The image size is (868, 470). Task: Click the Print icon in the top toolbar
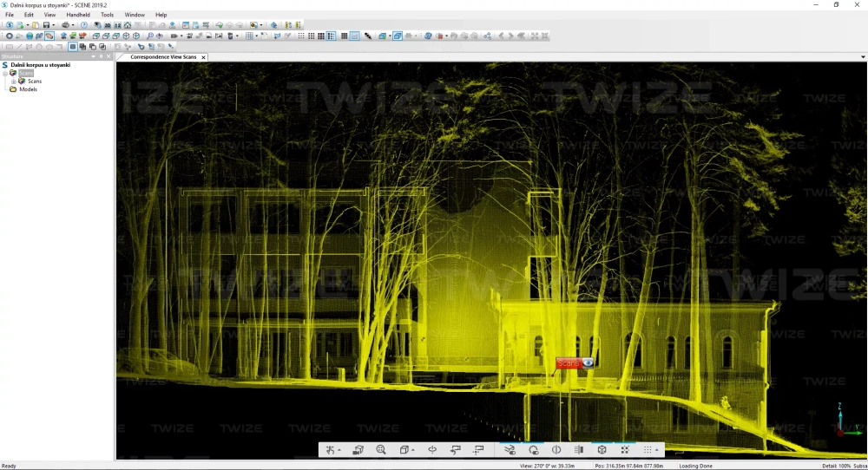[65, 25]
